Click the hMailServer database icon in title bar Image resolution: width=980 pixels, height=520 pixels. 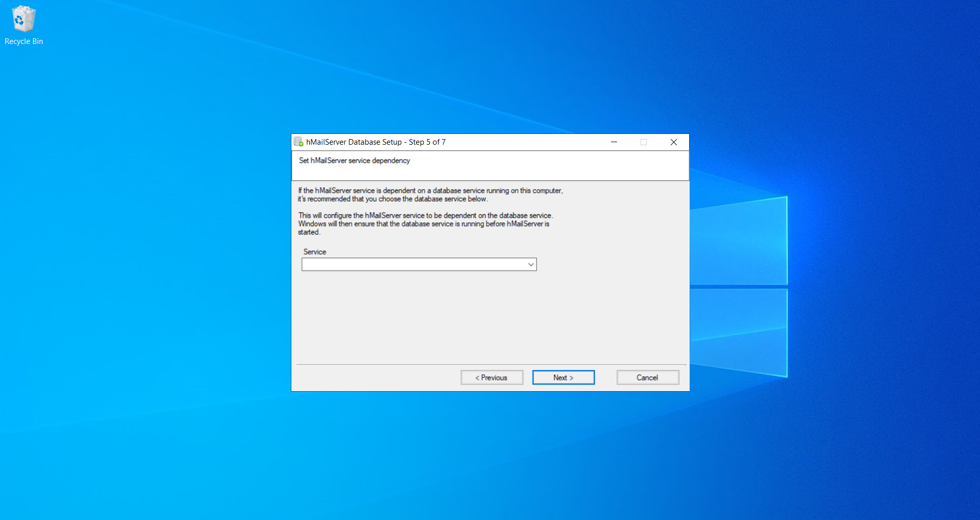click(x=299, y=142)
